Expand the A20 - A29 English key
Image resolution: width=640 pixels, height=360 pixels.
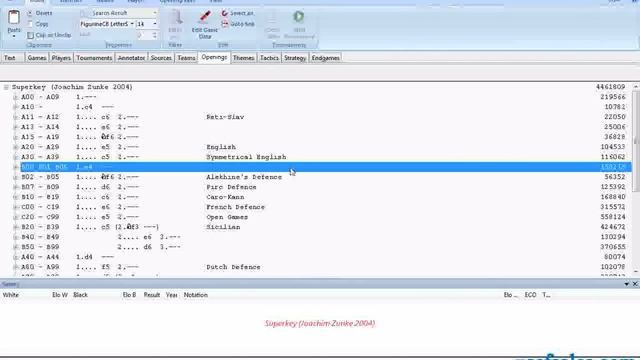[15, 147]
